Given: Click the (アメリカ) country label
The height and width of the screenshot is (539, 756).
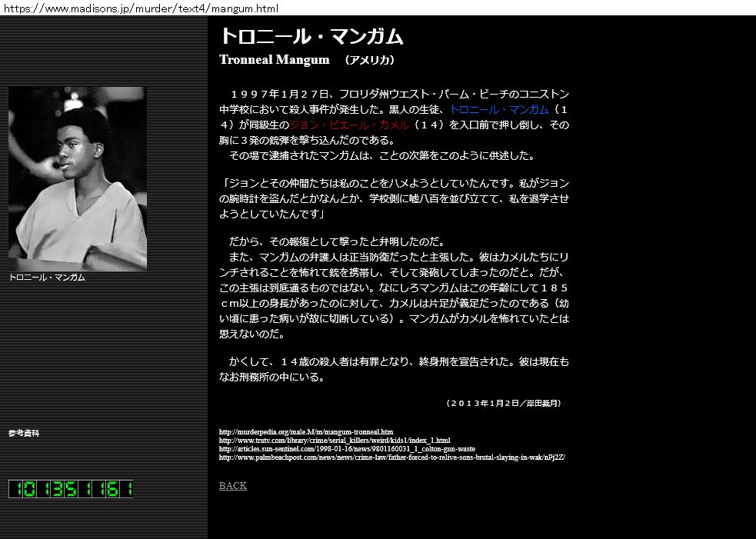Looking at the screenshot, I should (x=368, y=60).
